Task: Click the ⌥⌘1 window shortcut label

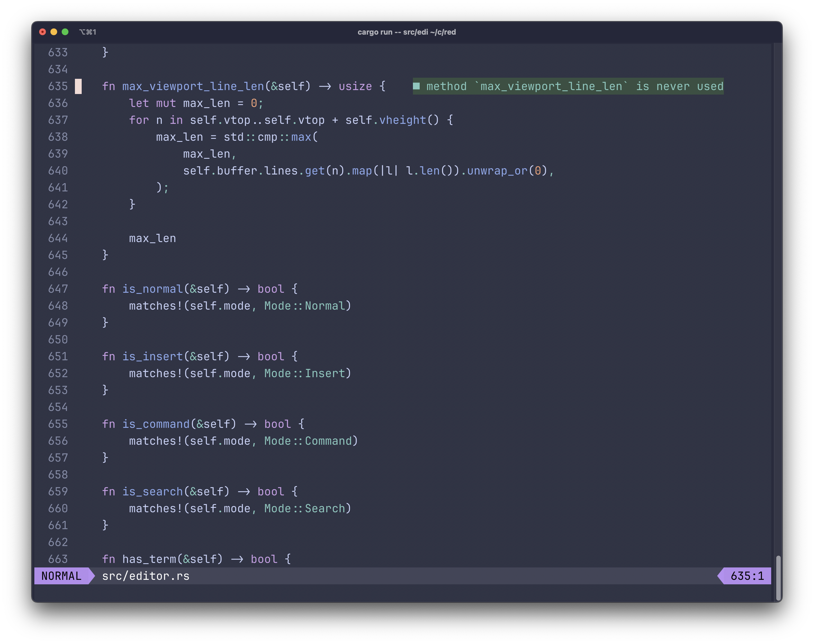Action: point(88,32)
